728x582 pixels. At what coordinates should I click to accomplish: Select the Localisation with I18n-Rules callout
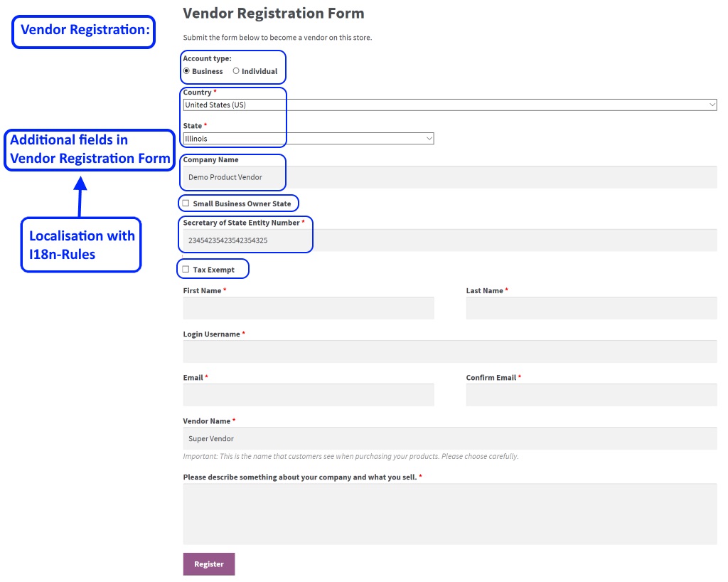point(81,245)
